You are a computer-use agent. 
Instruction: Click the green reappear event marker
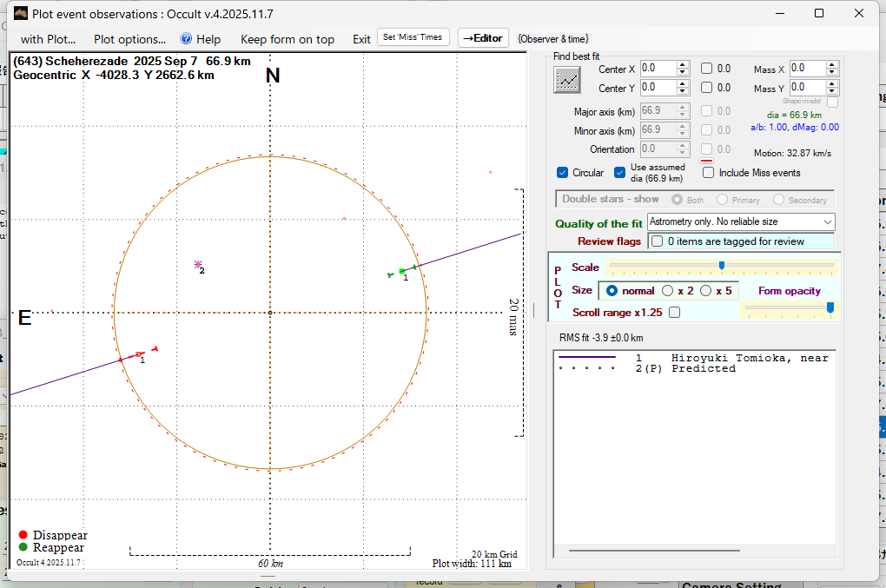(402, 271)
